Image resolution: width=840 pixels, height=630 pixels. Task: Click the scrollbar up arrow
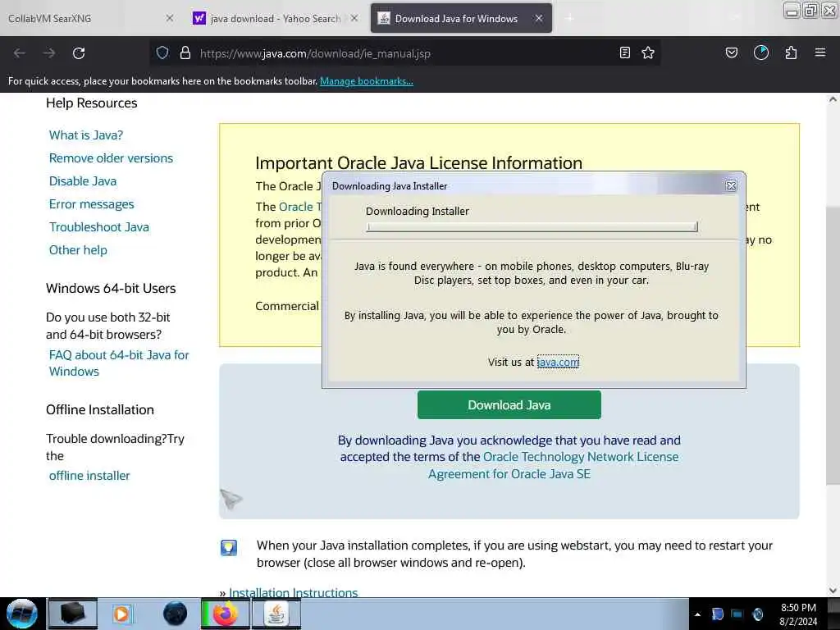833,99
